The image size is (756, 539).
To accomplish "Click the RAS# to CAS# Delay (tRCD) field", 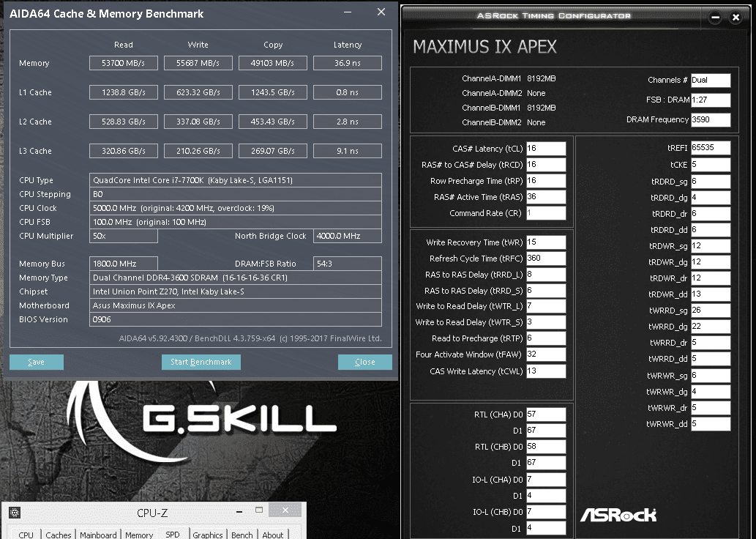I will tap(546, 165).
